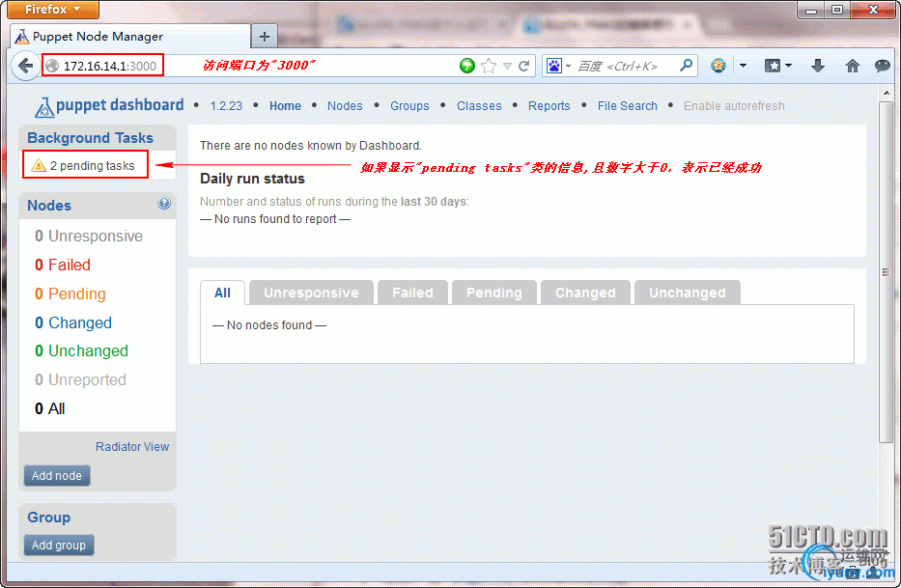The height and width of the screenshot is (588, 901).
Task: Open a new tab with plus button
Action: 265,37
